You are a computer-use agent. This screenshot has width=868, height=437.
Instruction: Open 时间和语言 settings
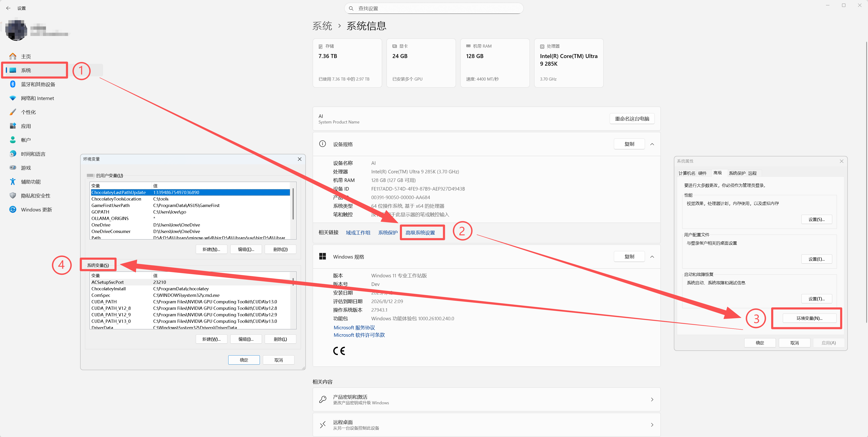click(x=33, y=154)
